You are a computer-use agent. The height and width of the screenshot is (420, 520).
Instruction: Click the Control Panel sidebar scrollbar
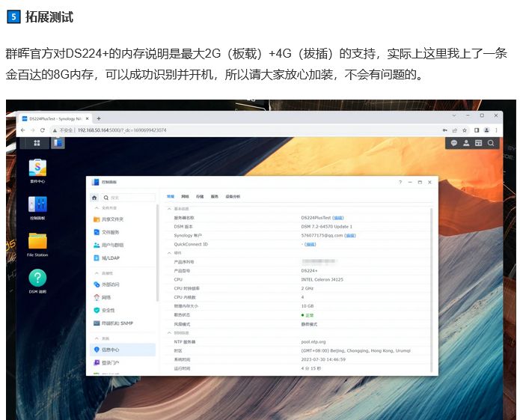pos(157,252)
